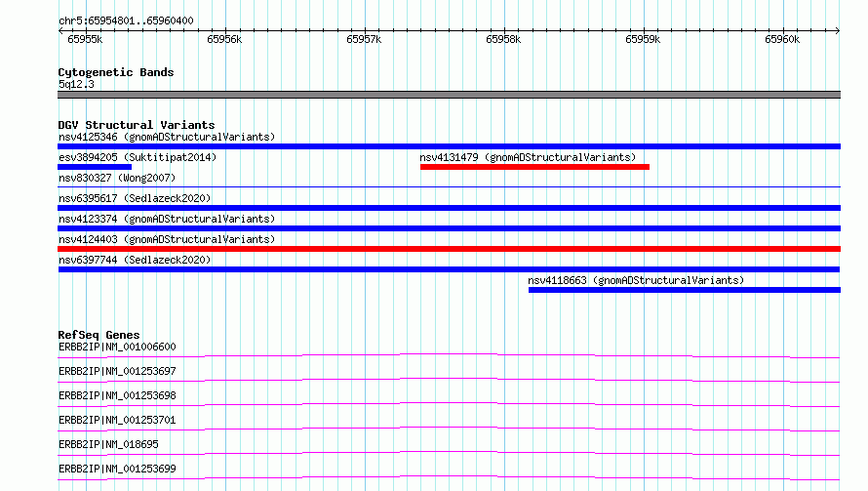
Task: Open variant label nsv830327 (Wong2007)
Action: pos(117,178)
